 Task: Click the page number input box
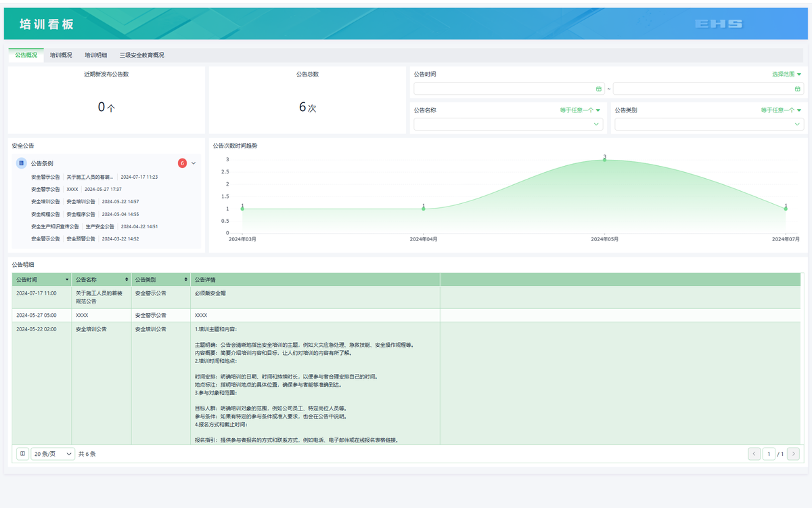tap(769, 454)
